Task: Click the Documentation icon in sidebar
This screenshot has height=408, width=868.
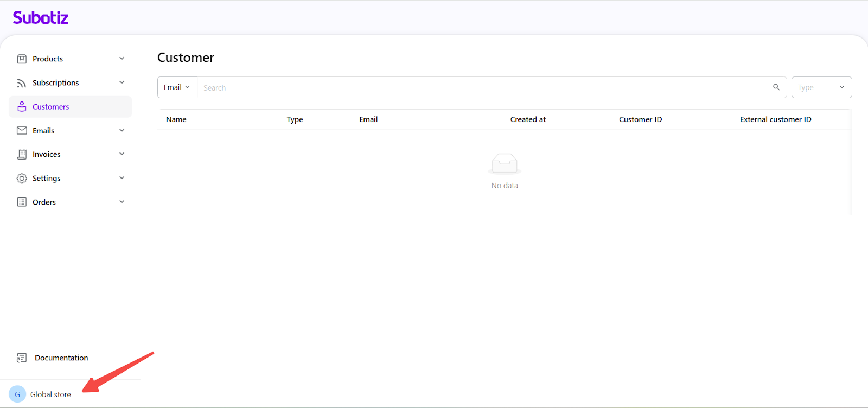Action: click(x=22, y=358)
